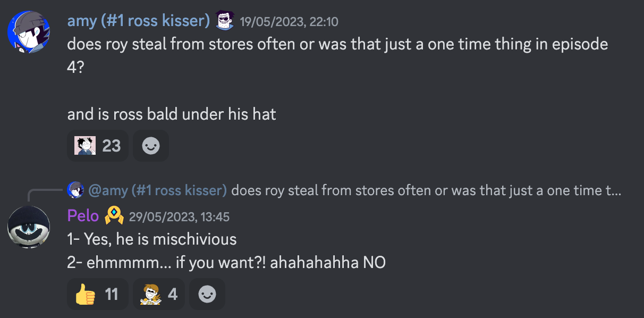Viewport: 644px width, 318px height.
Task: Click the 29/05/2023, 13:45 timestamp
Action: tap(179, 216)
